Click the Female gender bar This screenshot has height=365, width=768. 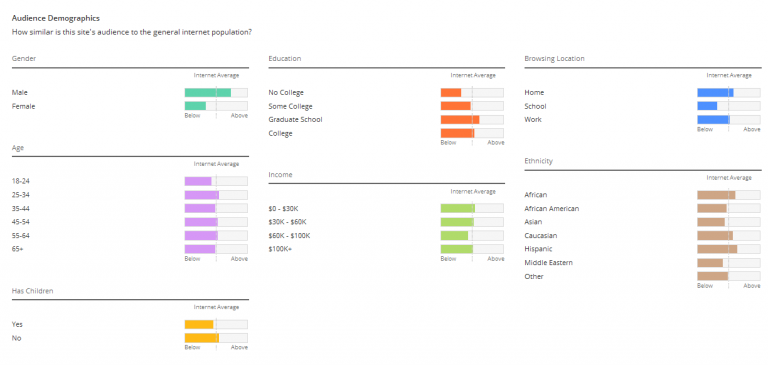coord(216,106)
